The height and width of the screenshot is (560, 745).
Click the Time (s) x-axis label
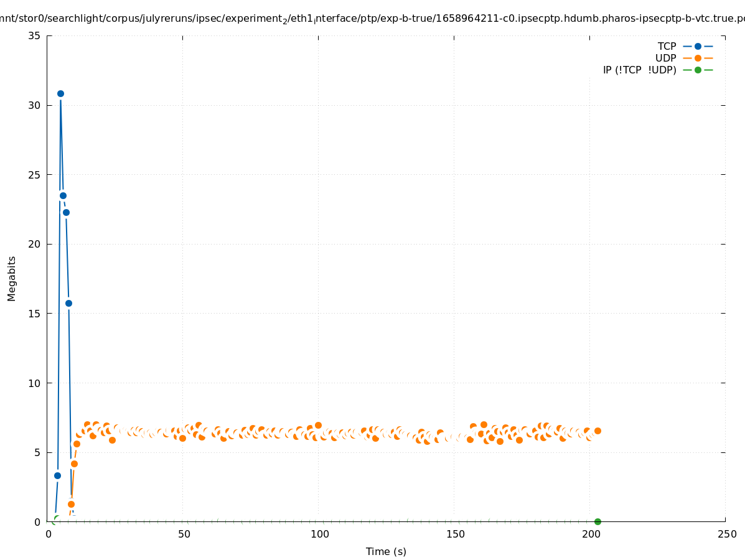point(386,551)
